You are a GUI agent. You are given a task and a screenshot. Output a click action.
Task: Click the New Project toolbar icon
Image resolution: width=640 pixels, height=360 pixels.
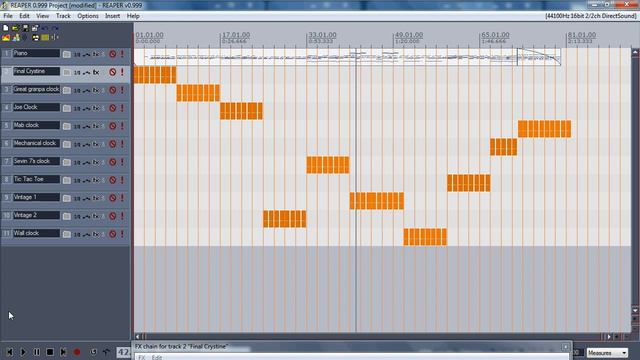point(6,28)
